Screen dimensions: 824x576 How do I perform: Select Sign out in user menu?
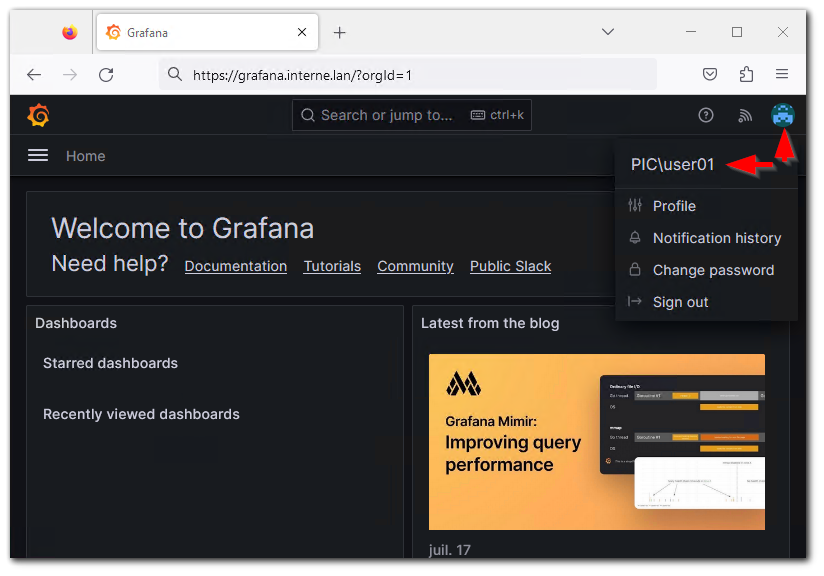(x=706, y=302)
